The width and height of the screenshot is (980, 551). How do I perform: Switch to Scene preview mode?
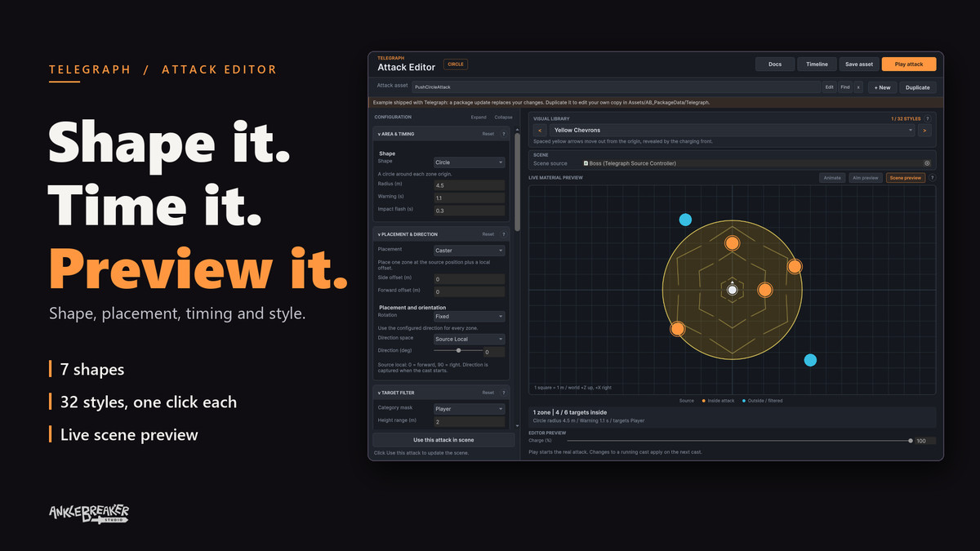906,177
